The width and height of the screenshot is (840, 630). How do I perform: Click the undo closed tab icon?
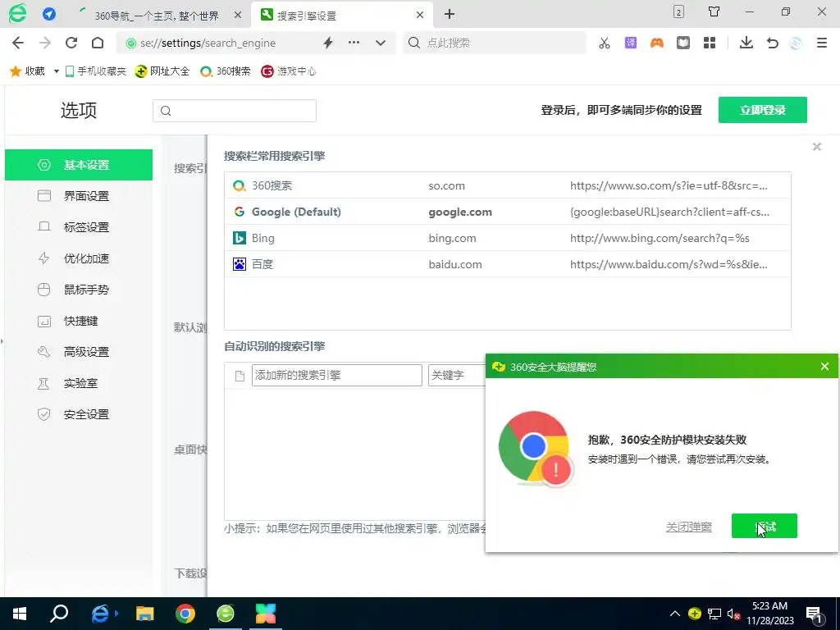pyautogui.click(x=772, y=43)
